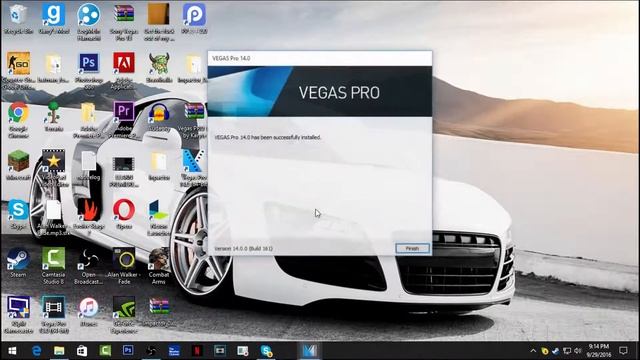Select the Vegas Pro filmstrip shortcut in bottom row
This screenshot has width=640, height=360.
pos(53,314)
